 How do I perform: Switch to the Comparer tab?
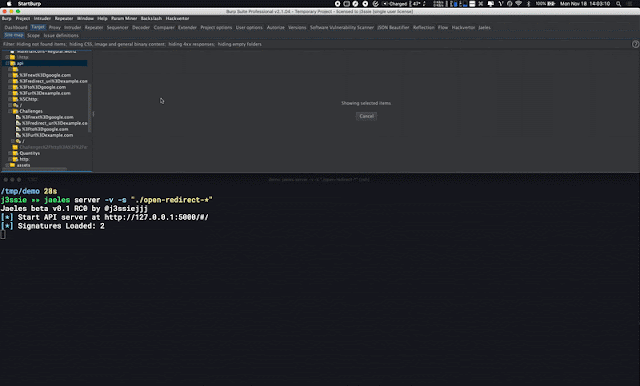coord(164,27)
